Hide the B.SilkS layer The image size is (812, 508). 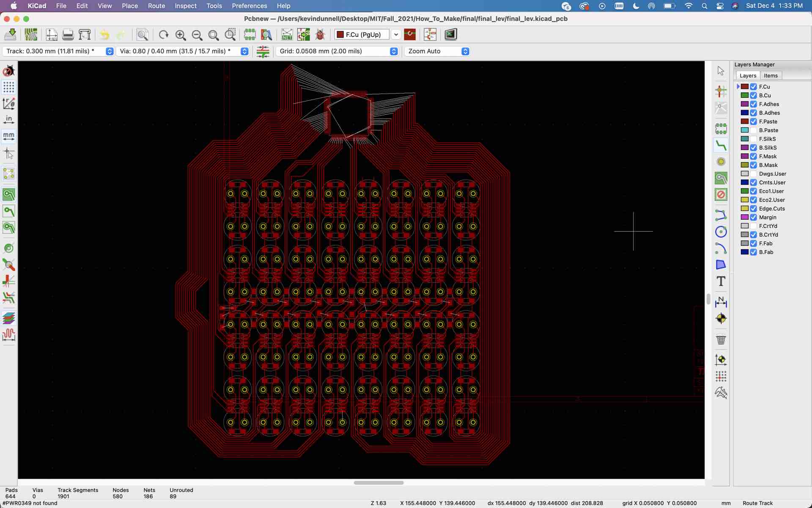754,148
